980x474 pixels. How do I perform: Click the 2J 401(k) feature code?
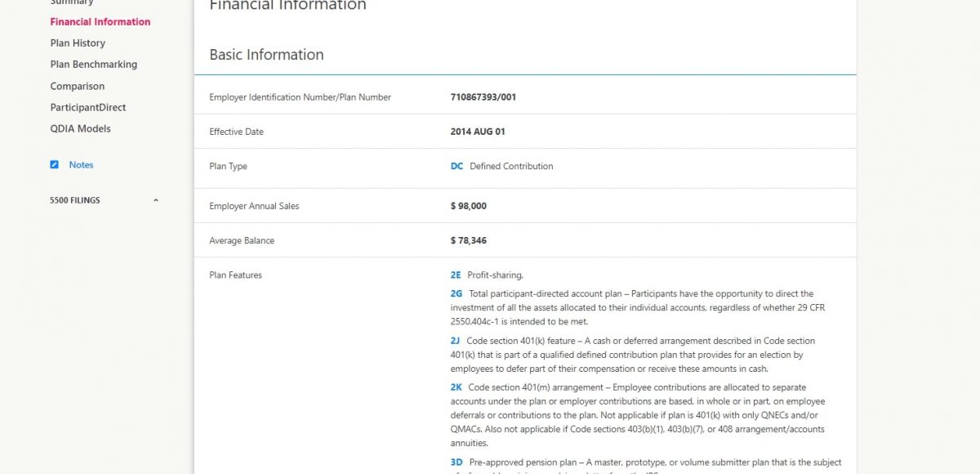pos(456,341)
